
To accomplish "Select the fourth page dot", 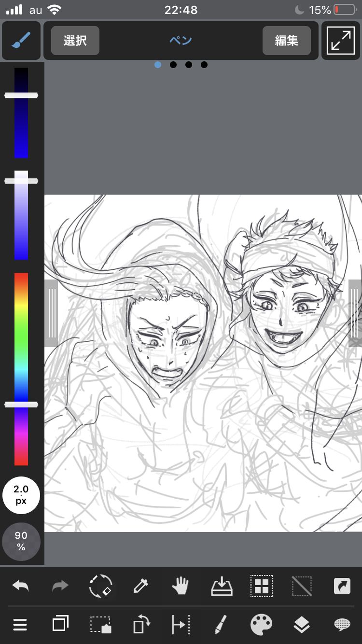I will tap(204, 65).
